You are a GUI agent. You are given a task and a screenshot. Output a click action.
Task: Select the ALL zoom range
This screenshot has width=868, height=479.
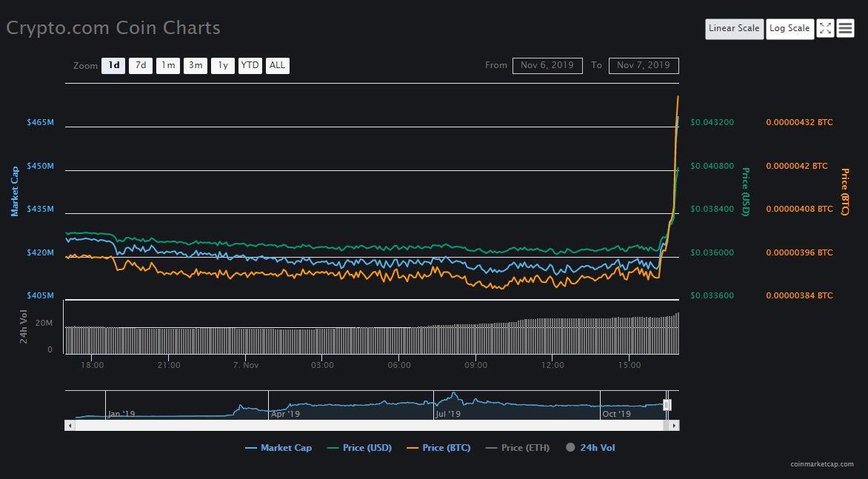277,65
